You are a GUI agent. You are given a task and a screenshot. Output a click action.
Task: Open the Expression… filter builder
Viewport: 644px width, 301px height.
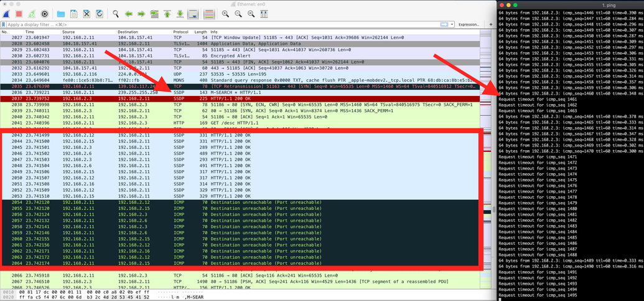tap(469, 25)
